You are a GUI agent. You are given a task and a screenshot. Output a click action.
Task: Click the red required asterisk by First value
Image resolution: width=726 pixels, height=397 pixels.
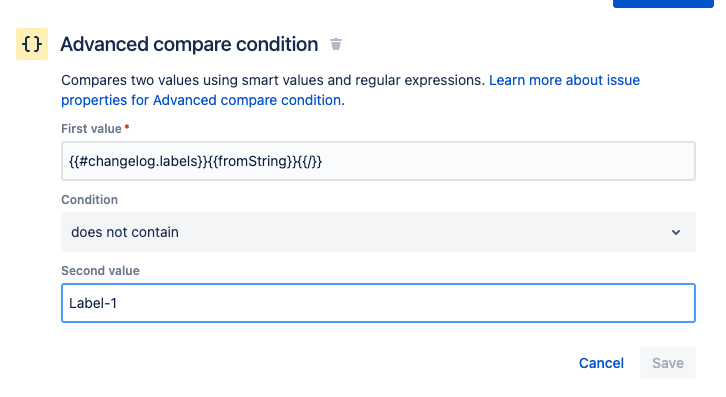tap(127, 127)
